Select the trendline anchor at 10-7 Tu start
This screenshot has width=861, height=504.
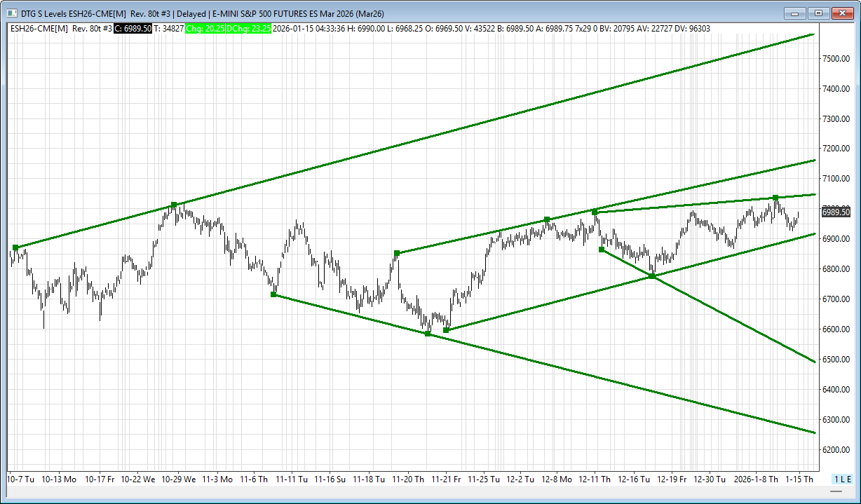(15, 247)
